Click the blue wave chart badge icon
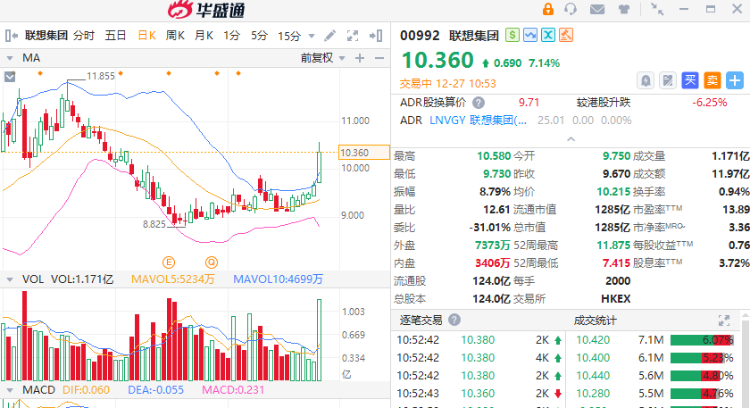 (530, 35)
